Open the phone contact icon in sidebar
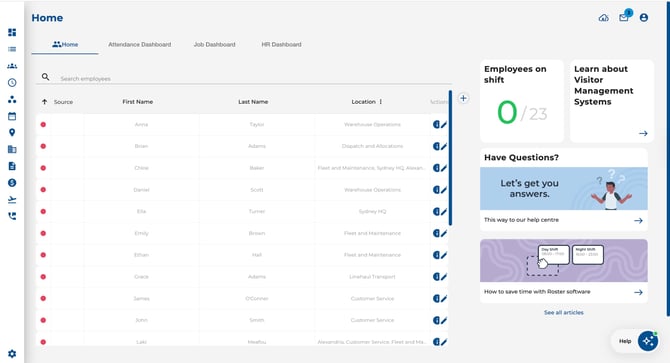670x363 pixels. 12,216
